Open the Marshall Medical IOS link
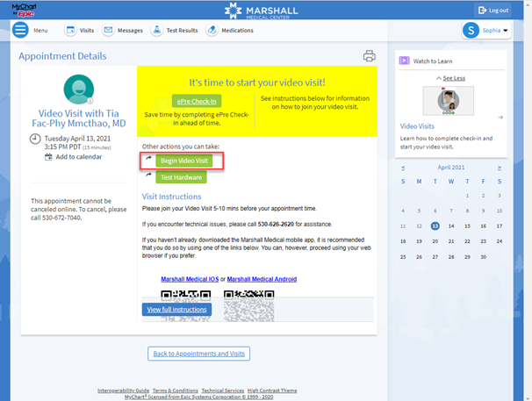 click(190, 279)
